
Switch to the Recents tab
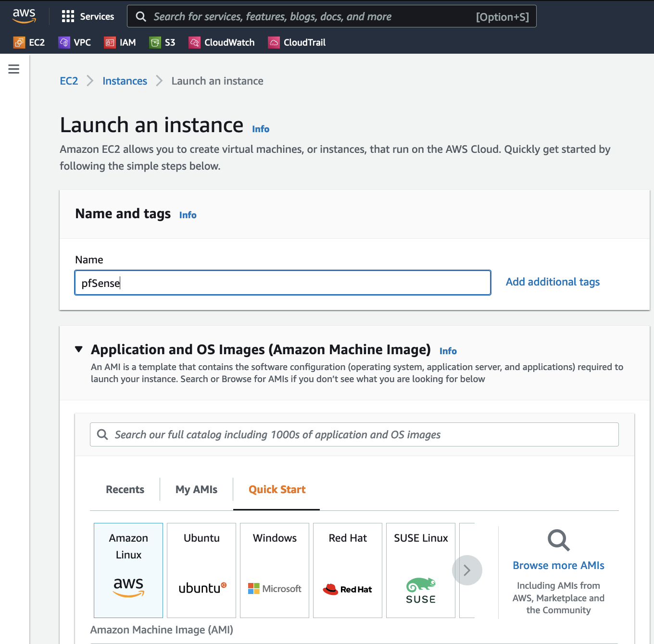[125, 489]
